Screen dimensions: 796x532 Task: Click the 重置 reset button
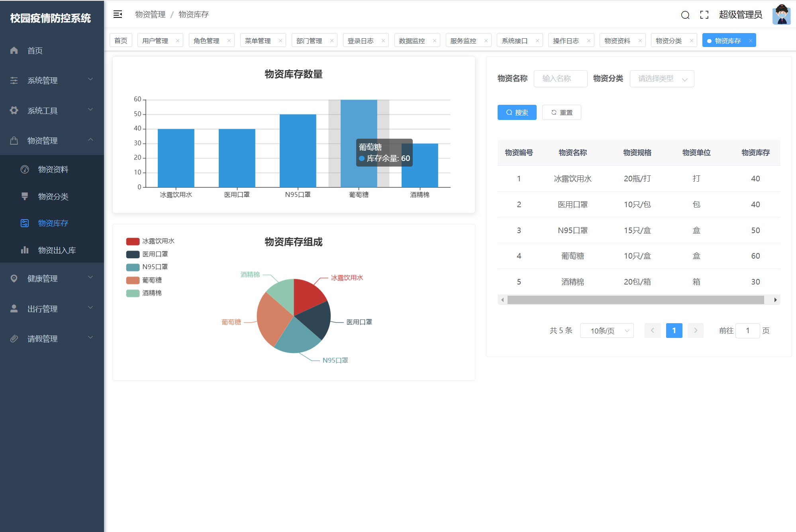(x=561, y=112)
